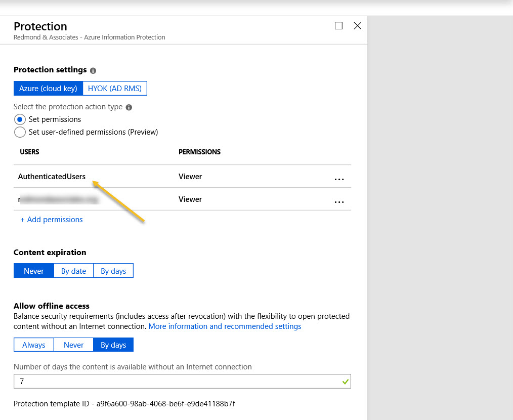513x420 pixels.
Task: Click the Allow offline access heading
Action: (52, 306)
